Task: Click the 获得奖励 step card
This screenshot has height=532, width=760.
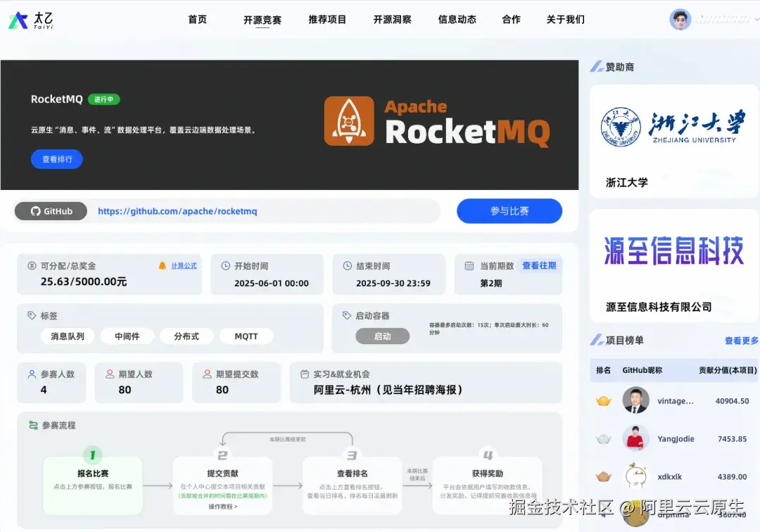Action: click(487, 485)
